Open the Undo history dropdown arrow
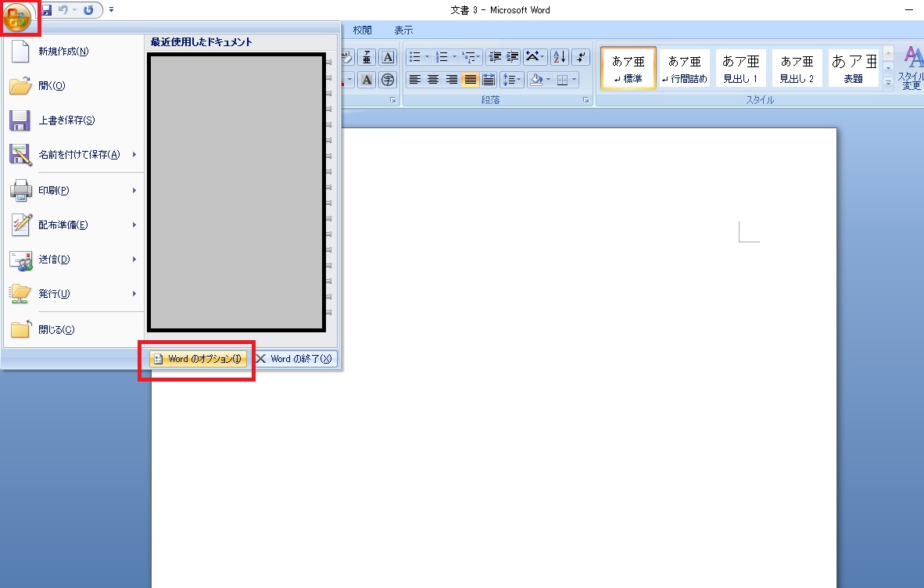Screen dimensions: 924x588 [74, 10]
